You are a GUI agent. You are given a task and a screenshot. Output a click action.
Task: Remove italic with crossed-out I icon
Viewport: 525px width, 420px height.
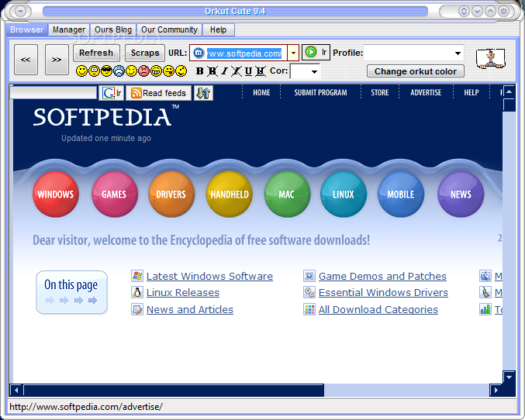[x=237, y=71]
